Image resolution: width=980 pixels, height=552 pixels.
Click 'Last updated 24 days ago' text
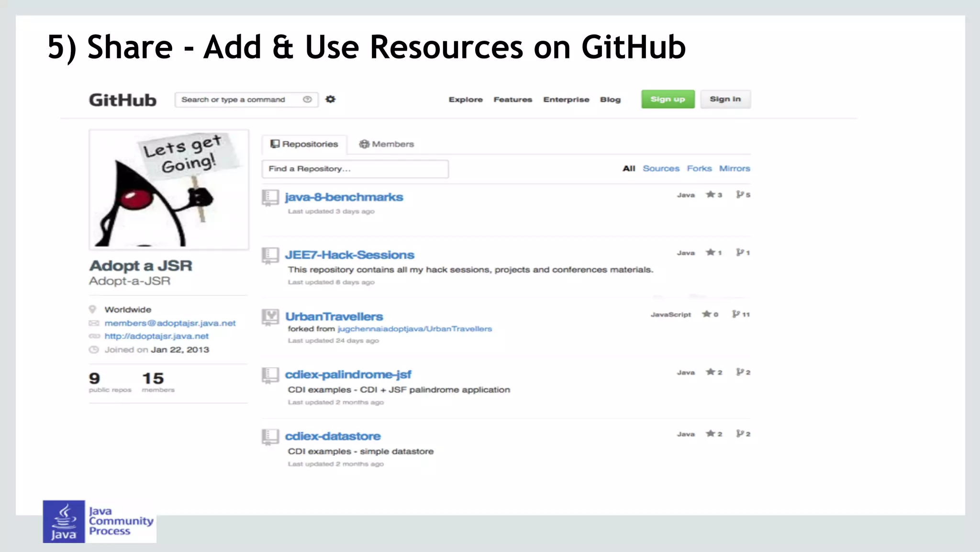click(x=333, y=340)
